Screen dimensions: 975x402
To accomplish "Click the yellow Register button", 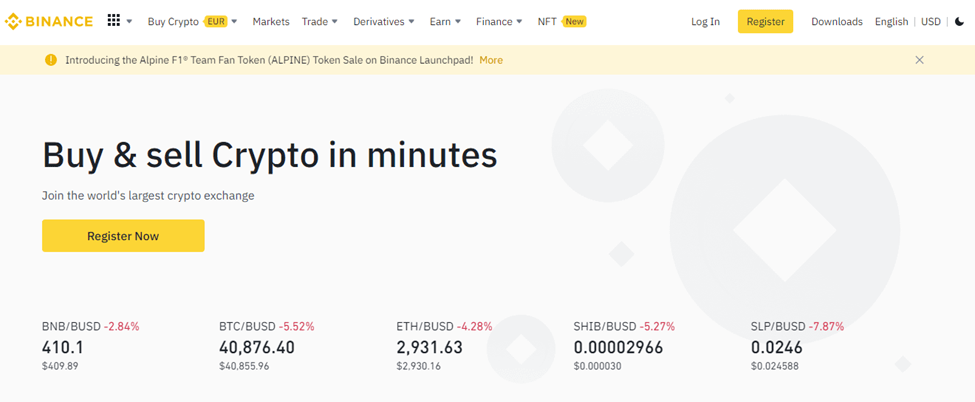I will [765, 21].
